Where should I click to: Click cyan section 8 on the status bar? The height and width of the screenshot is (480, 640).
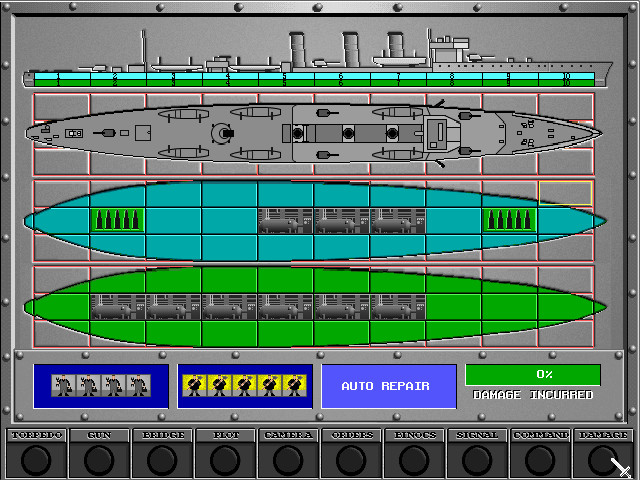[x=454, y=76]
